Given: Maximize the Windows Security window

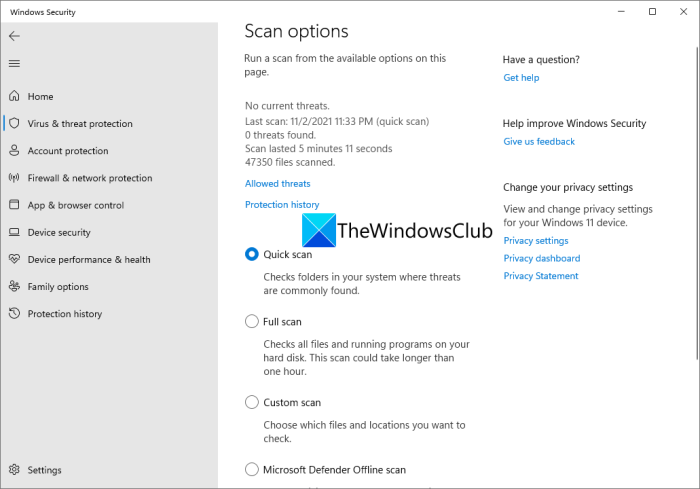Looking at the screenshot, I should [x=652, y=12].
